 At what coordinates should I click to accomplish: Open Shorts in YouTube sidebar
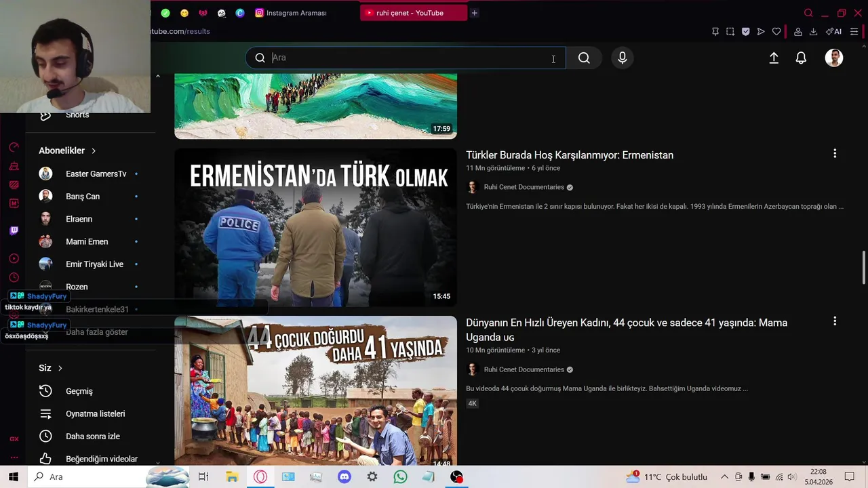tap(77, 115)
